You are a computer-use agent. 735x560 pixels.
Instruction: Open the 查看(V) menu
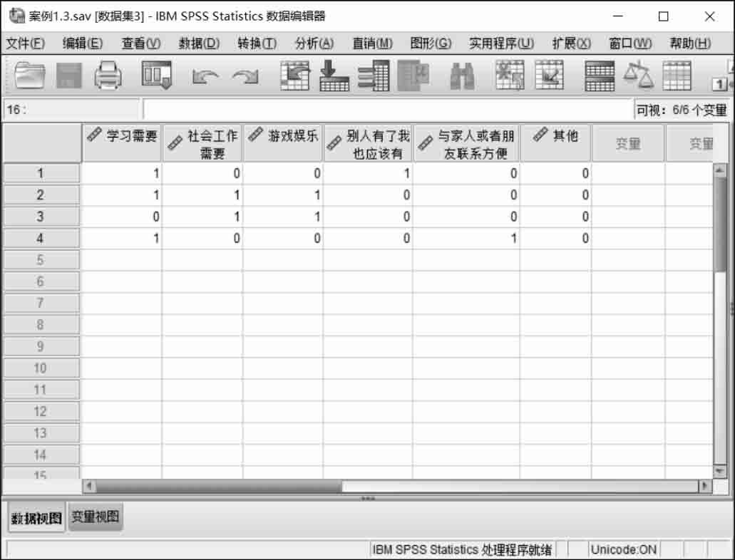pyautogui.click(x=141, y=43)
